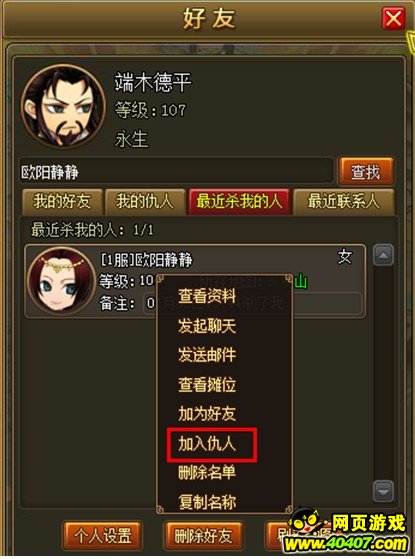Select 查看摊位 menu option
This screenshot has width=415, height=559.
207,385
